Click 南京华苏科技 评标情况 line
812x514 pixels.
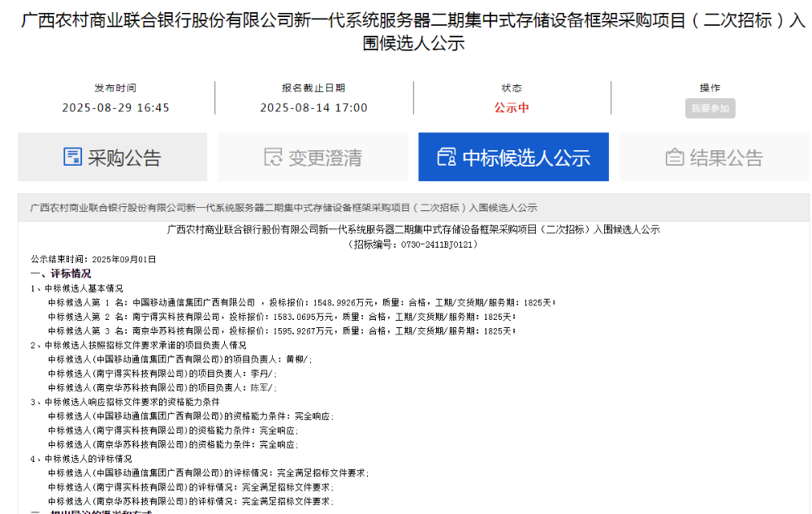(x=191, y=502)
